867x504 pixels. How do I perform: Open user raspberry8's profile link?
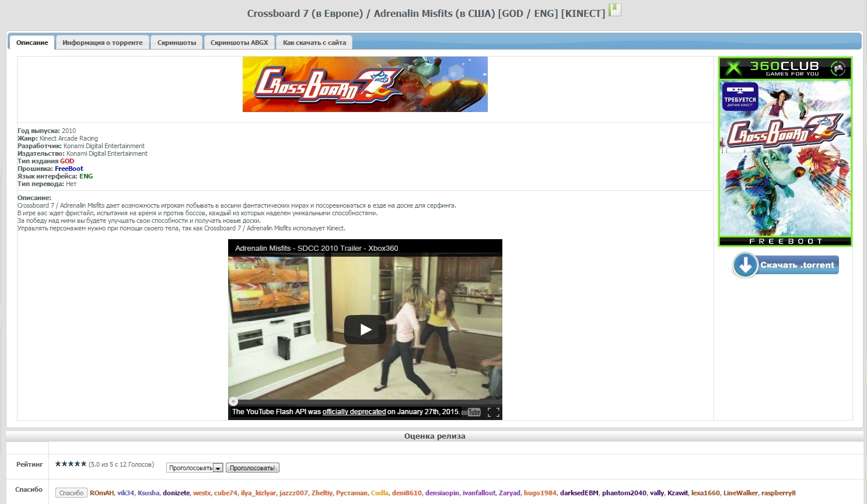coord(778,493)
